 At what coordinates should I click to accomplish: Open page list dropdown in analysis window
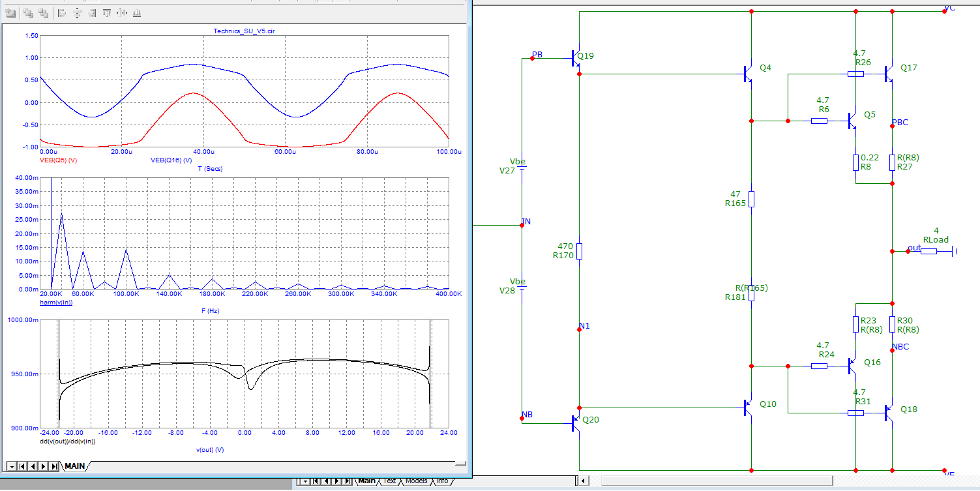11,466
